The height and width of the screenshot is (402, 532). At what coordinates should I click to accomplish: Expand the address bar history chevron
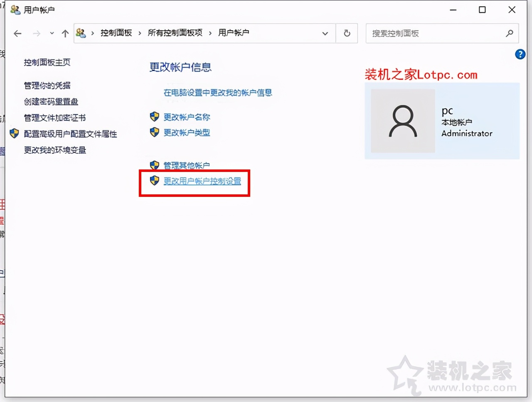(325, 34)
